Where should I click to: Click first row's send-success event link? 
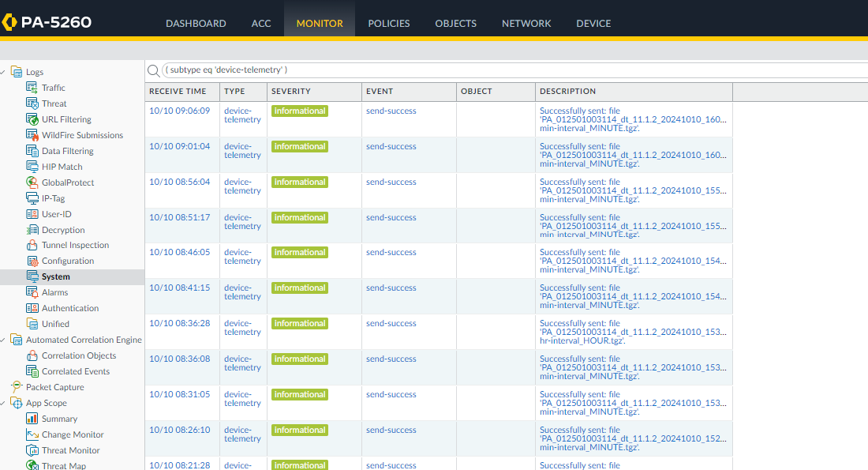391,111
